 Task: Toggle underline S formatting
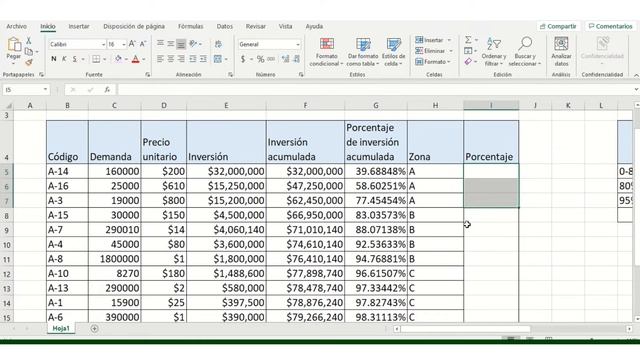click(x=74, y=59)
